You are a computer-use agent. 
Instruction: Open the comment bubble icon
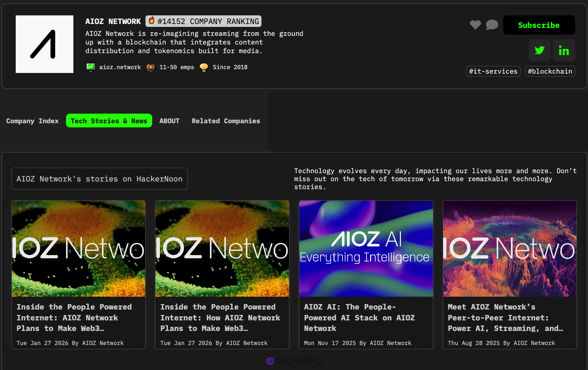coord(492,25)
